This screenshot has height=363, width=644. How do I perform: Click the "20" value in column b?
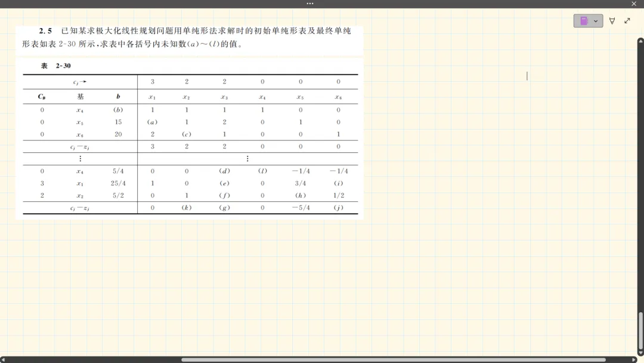(118, 134)
